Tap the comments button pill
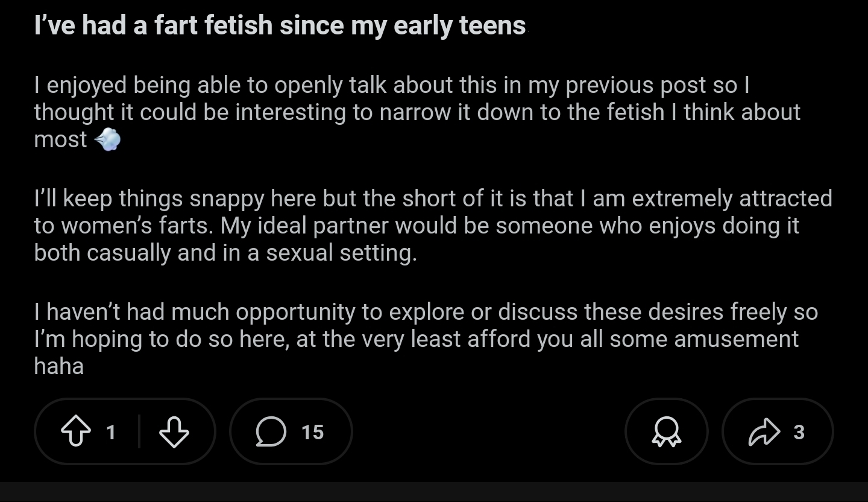 [x=291, y=432]
